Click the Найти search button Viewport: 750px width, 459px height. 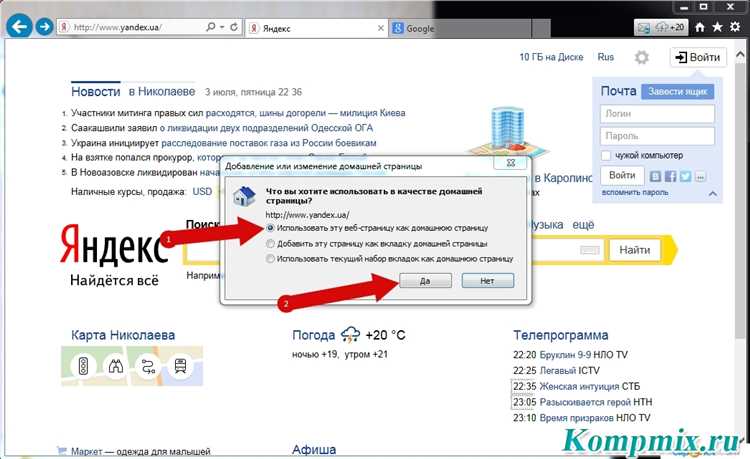tap(635, 250)
